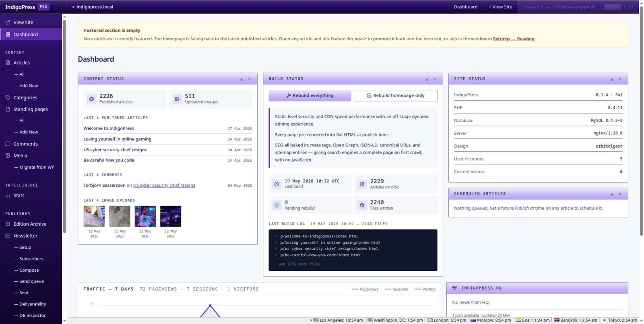Click the main page vertical scrollbar
The width and height of the screenshot is (644, 324).
point(642,121)
